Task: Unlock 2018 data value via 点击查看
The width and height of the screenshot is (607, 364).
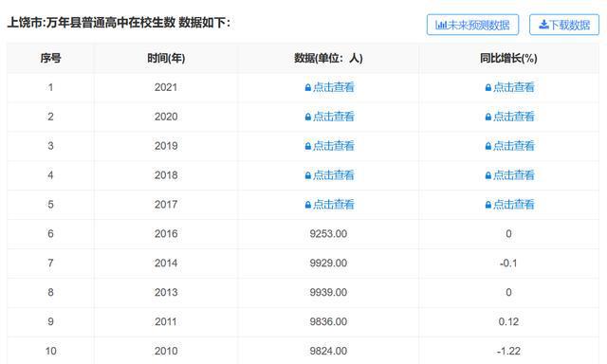Action: point(329,175)
